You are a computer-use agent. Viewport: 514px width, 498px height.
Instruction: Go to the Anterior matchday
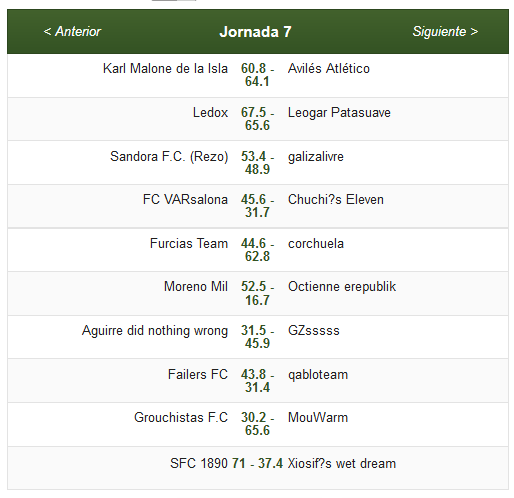(x=72, y=32)
